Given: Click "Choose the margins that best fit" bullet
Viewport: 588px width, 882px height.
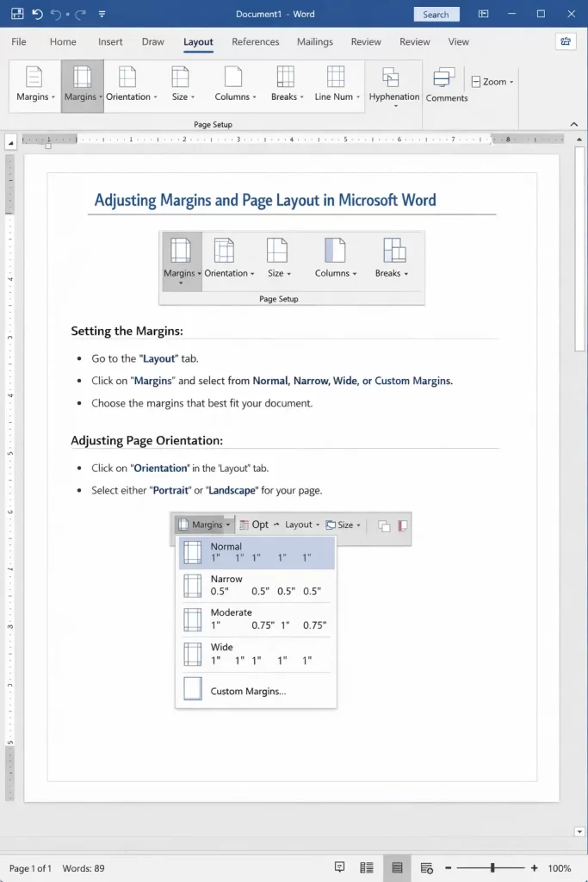Looking at the screenshot, I should 201,403.
